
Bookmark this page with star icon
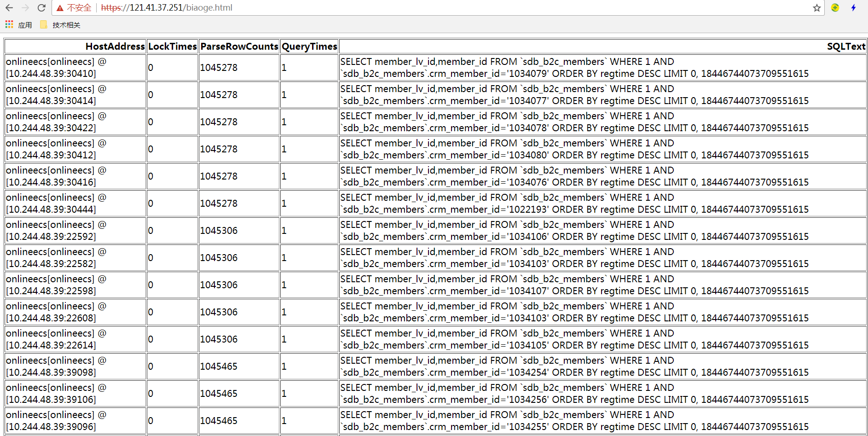coord(817,8)
